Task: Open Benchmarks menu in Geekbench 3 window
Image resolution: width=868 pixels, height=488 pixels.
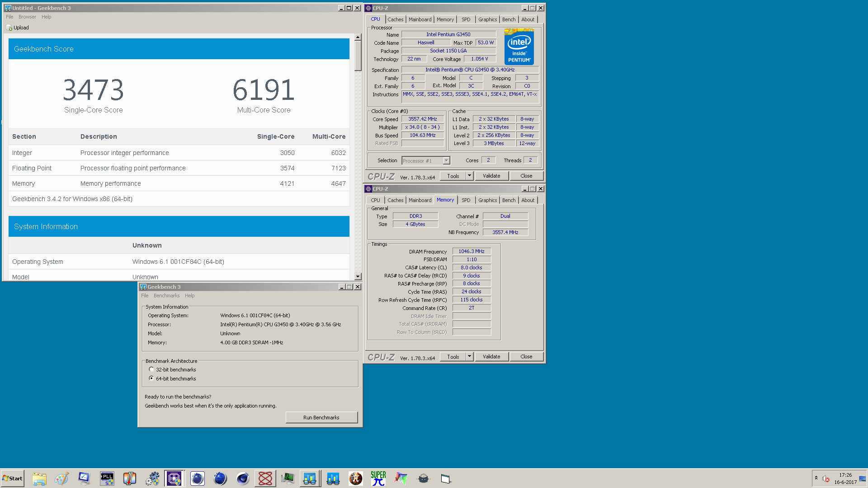Action: coord(166,296)
